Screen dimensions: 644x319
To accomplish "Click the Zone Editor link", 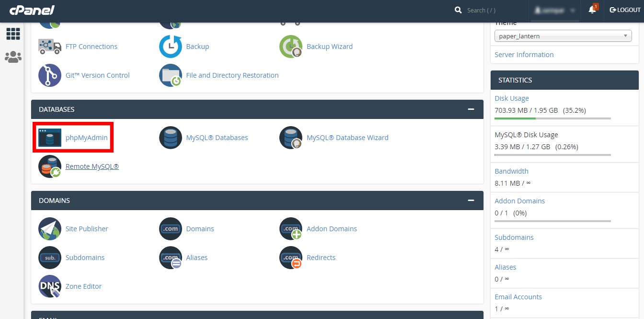I will click(x=83, y=286).
